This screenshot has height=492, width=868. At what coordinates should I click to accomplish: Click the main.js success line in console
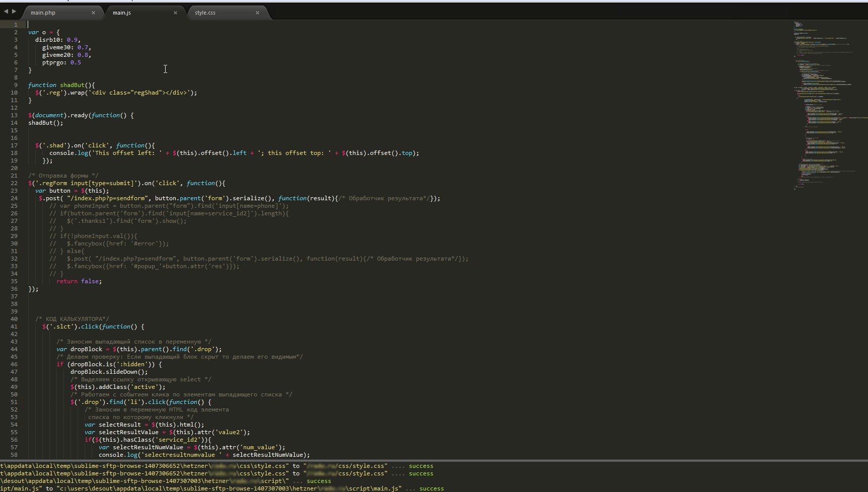(x=222, y=488)
